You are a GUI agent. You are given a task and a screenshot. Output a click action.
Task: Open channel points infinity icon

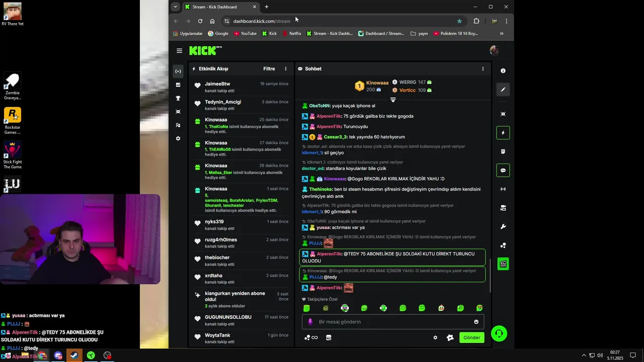pyautogui.click(x=311, y=337)
